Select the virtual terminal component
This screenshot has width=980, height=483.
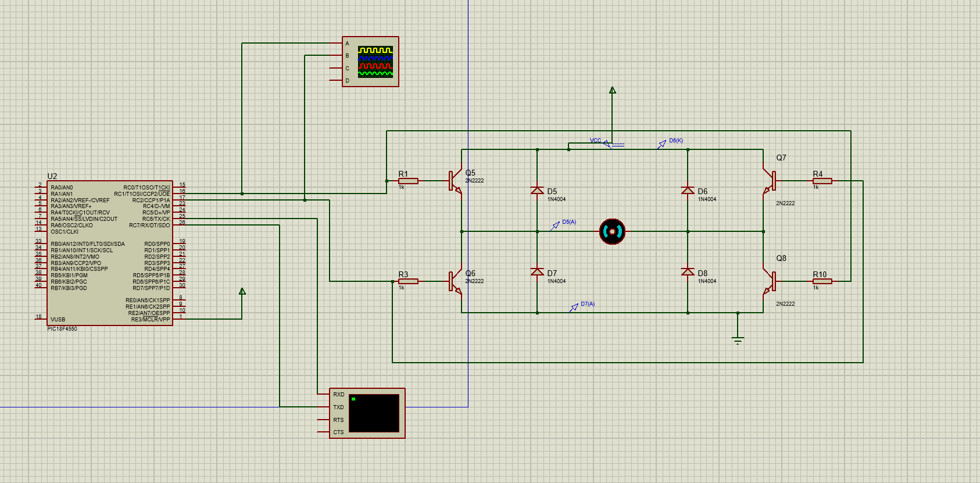click(367, 413)
